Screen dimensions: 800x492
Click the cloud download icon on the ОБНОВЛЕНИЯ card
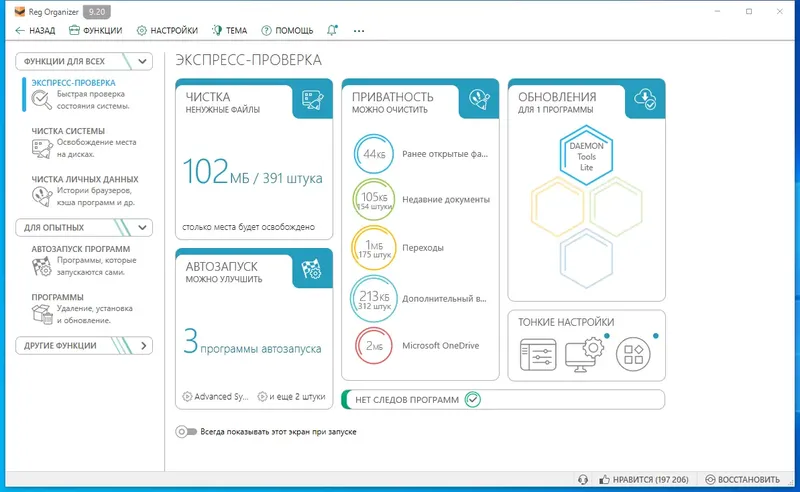(645, 99)
